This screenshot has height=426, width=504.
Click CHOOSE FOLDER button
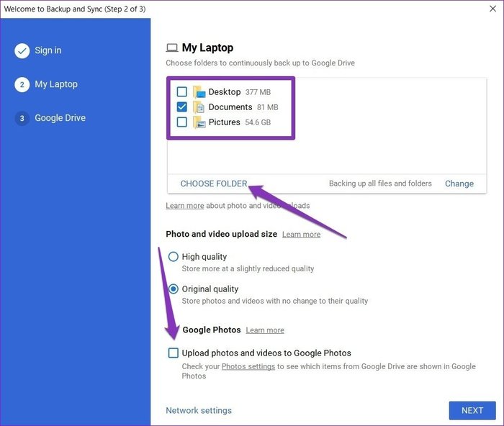click(214, 183)
